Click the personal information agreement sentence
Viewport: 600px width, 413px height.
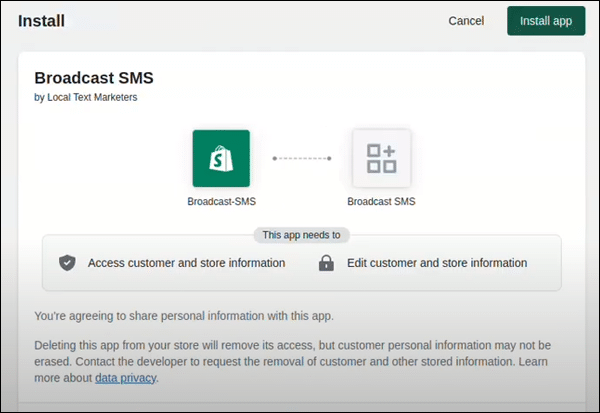click(184, 316)
